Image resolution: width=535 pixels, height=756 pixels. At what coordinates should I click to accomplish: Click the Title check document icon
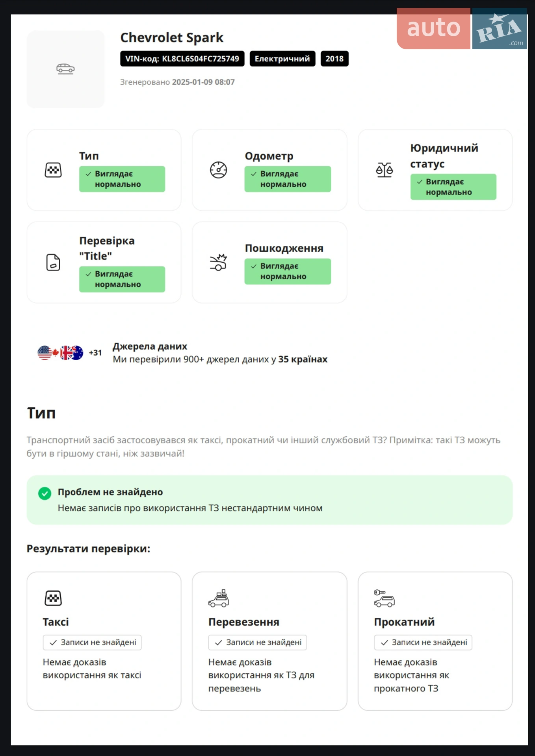[x=53, y=262]
